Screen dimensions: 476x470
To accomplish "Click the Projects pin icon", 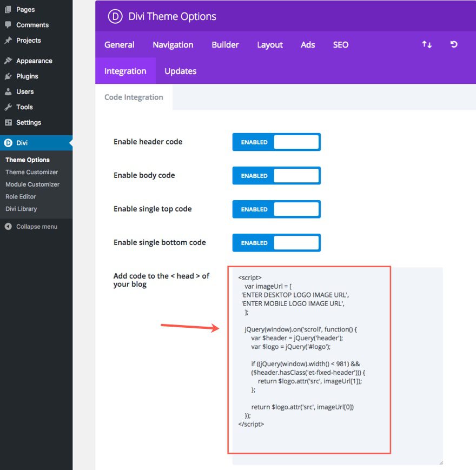I will coord(8,40).
